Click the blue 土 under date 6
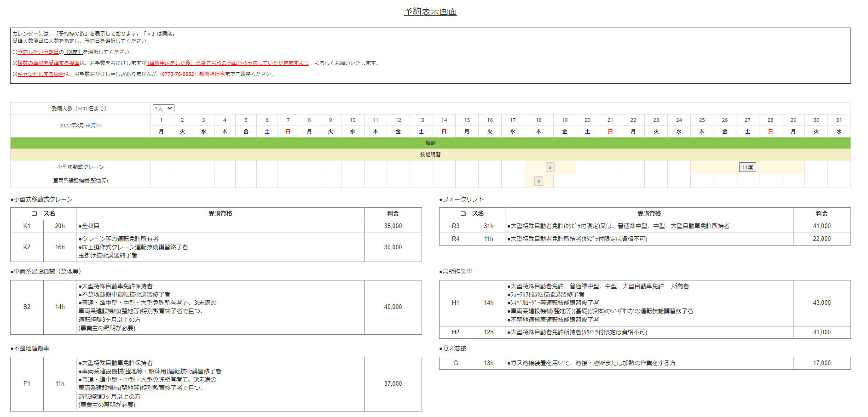Image resolution: width=868 pixels, height=417 pixels. coord(267,131)
